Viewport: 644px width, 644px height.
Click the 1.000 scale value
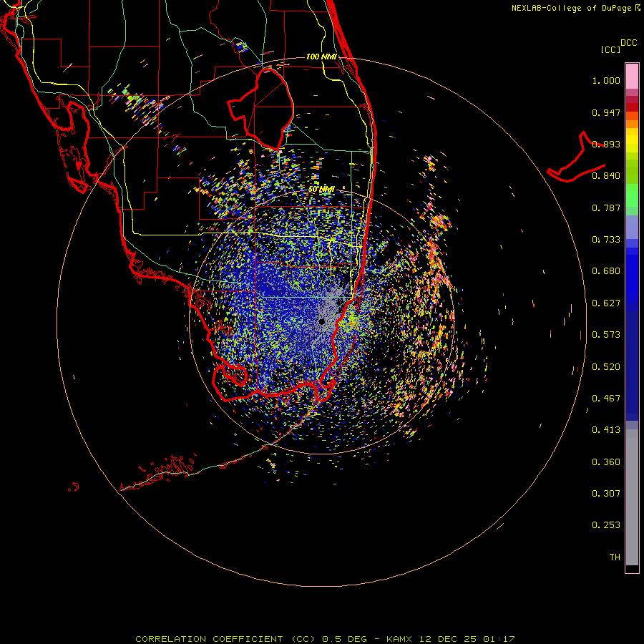(x=606, y=81)
